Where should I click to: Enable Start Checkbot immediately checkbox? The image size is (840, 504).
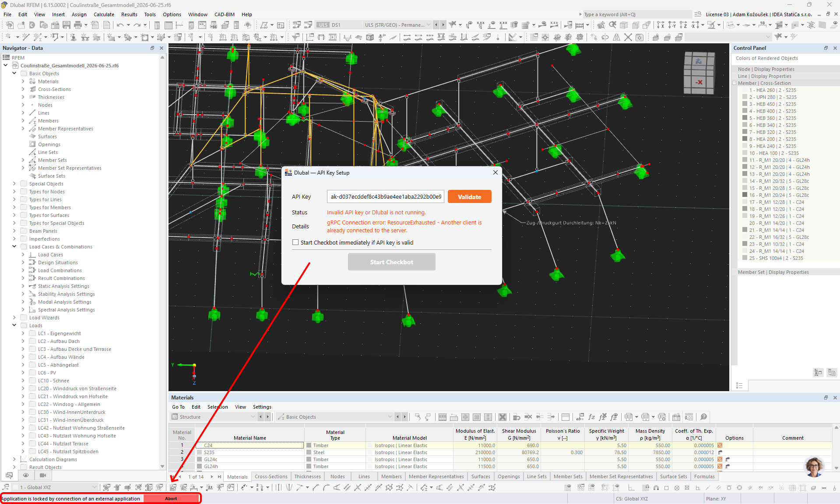[295, 242]
